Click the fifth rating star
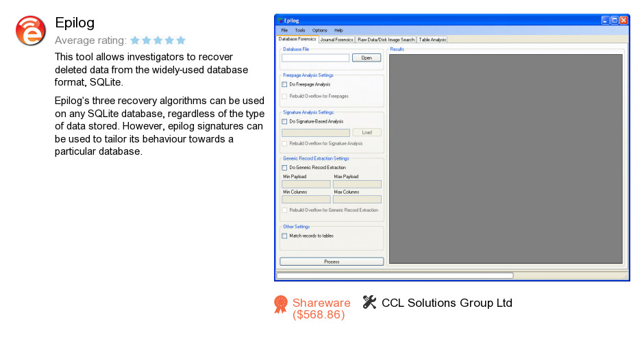 pos(181,40)
